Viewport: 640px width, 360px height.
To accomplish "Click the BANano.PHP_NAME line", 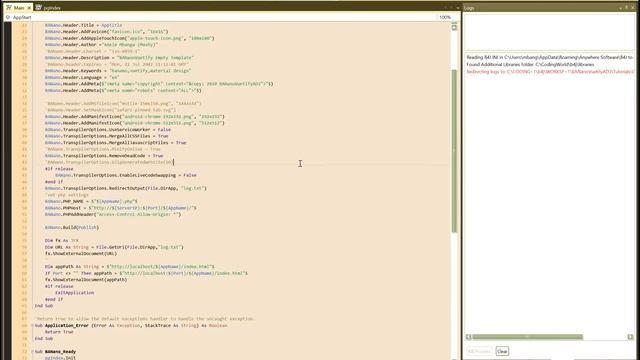I will [91, 201].
